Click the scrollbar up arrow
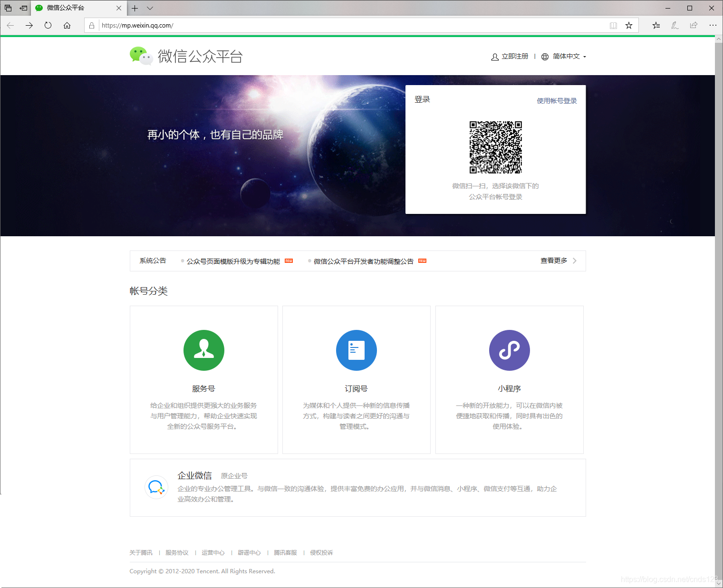Image resolution: width=723 pixels, height=588 pixels. (x=719, y=40)
